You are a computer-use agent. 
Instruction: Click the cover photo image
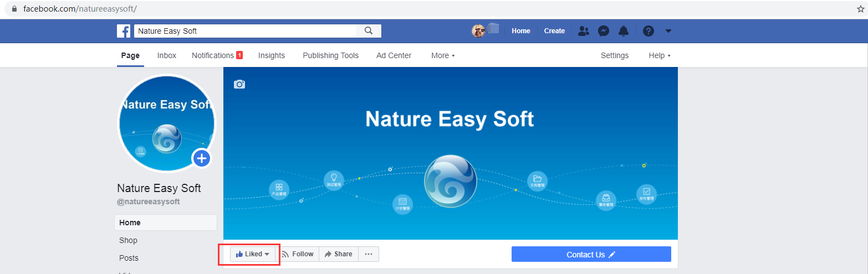(x=450, y=153)
